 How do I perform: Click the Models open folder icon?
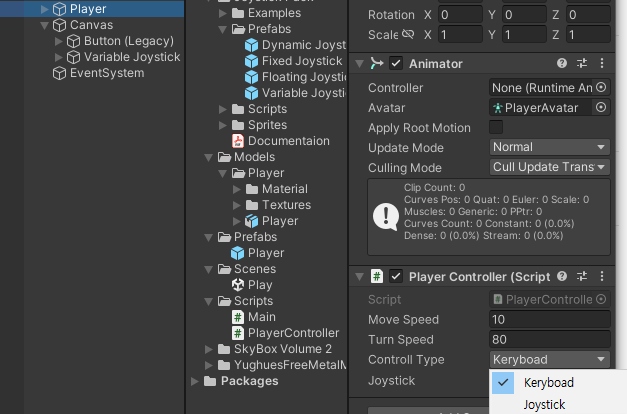(224, 157)
